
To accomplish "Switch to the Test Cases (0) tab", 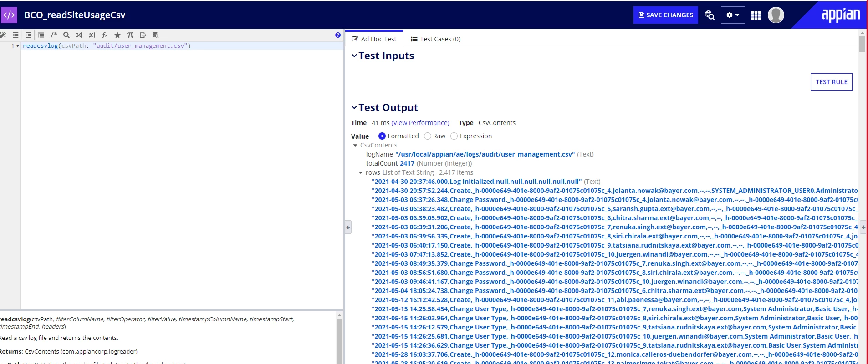I will (x=436, y=39).
